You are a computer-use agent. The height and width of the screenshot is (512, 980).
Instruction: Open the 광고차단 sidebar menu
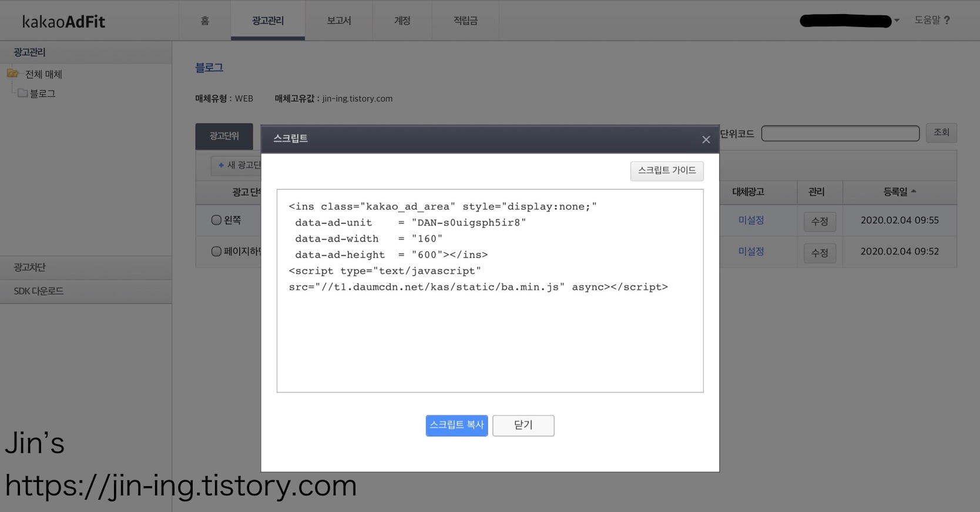(86, 267)
